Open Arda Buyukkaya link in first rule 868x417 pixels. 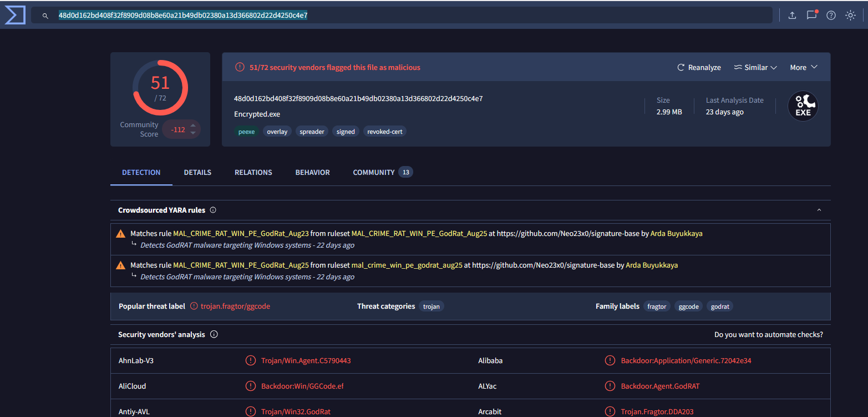(677, 234)
